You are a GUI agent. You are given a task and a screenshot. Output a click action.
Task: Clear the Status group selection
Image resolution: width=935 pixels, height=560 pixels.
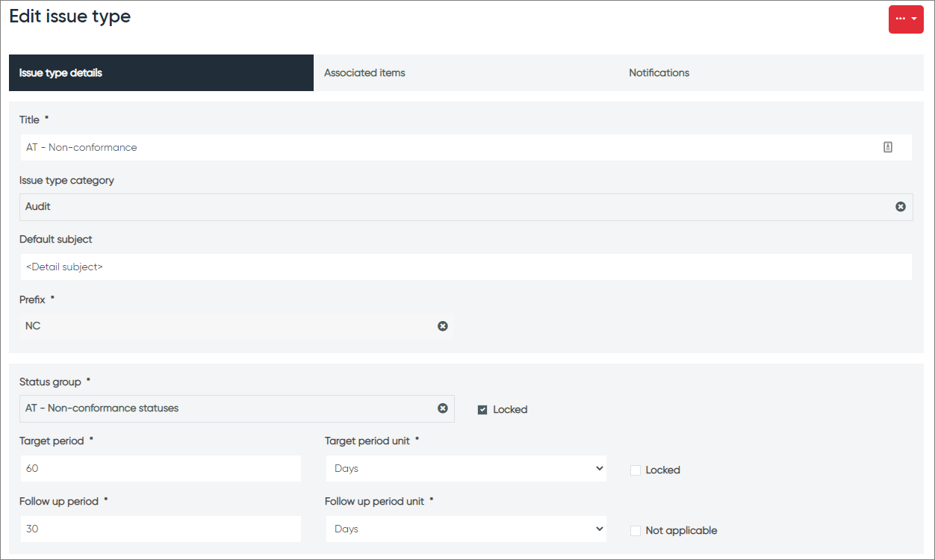point(443,408)
